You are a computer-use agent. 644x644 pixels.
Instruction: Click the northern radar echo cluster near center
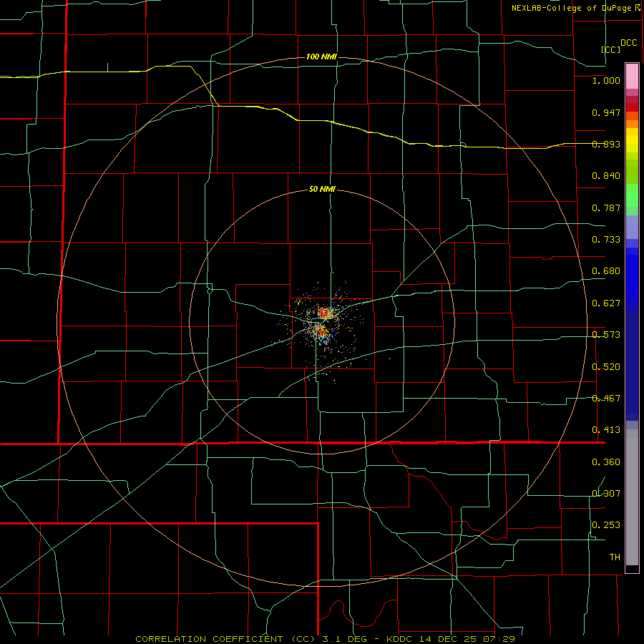pos(326,313)
